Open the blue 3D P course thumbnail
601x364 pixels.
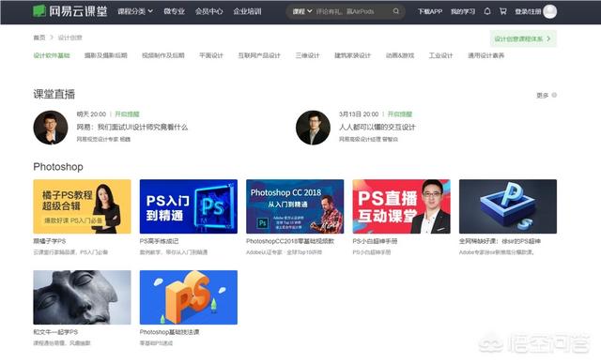(x=508, y=206)
